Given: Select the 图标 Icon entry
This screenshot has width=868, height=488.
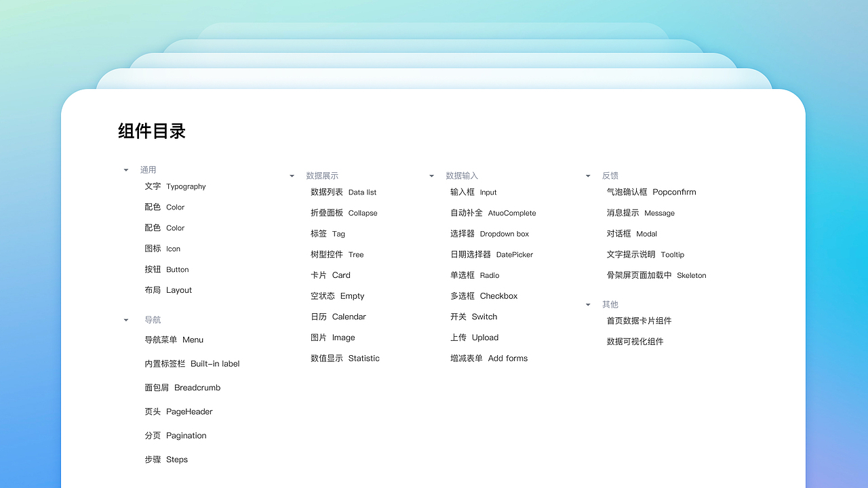Looking at the screenshot, I should click(x=163, y=248).
